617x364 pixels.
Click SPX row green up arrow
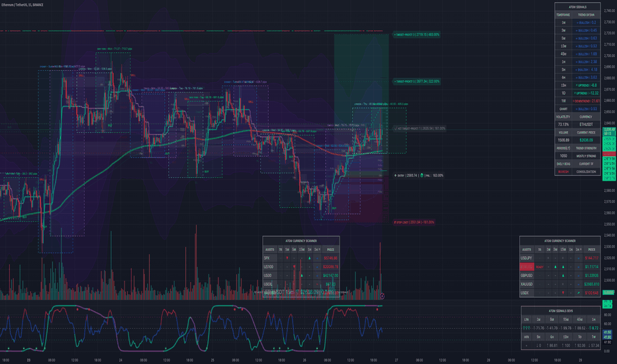point(310,258)
